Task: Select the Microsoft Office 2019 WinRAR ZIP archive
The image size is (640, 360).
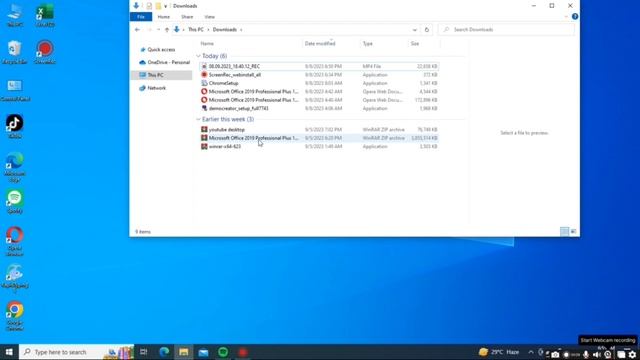Action: 319,138
